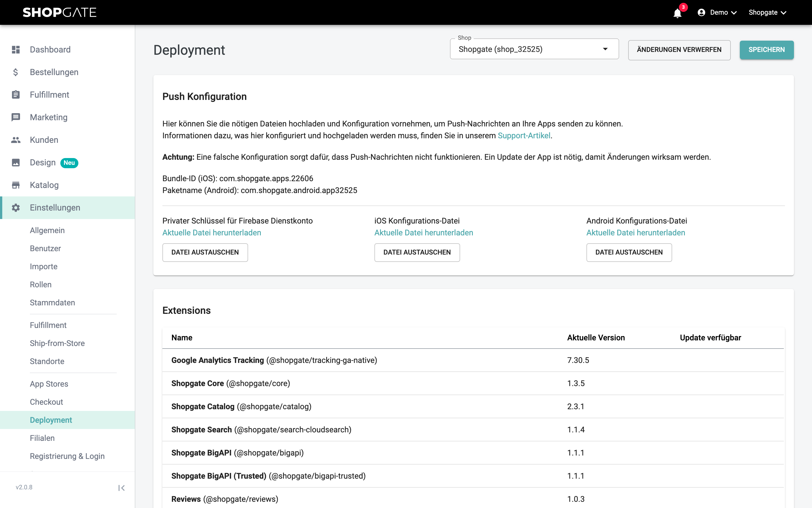
Task: Collapse the sidebar with the arrow icon
Action: coord(122,488)
